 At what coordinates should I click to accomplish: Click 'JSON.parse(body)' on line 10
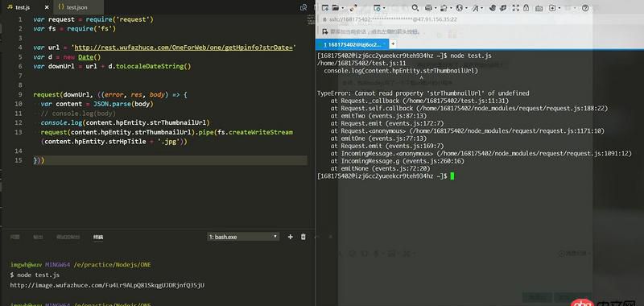tap(123, 104)
